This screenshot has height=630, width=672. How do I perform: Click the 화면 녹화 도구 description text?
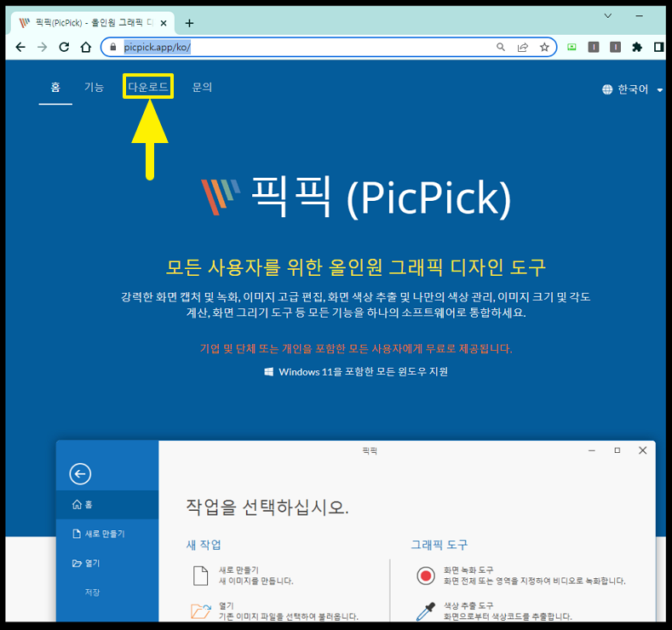pos(534,581)
